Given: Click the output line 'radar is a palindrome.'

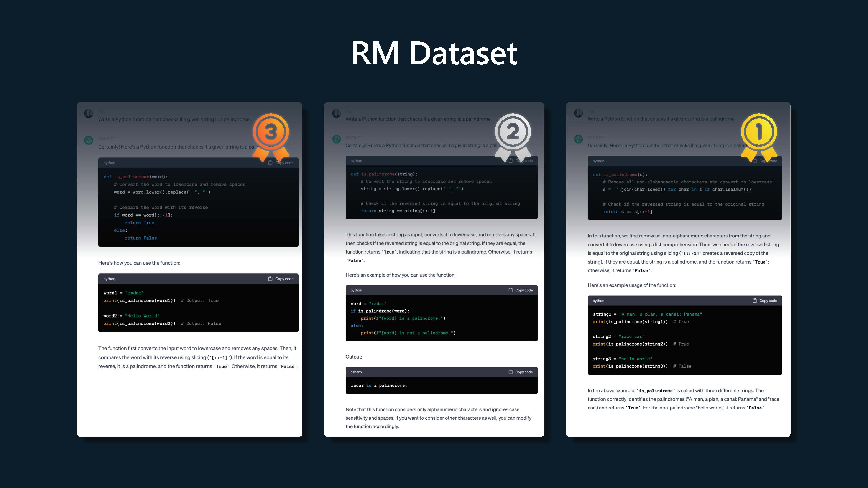Looking at the screenshot, I should pyautogui.click(x=379, y=385).
